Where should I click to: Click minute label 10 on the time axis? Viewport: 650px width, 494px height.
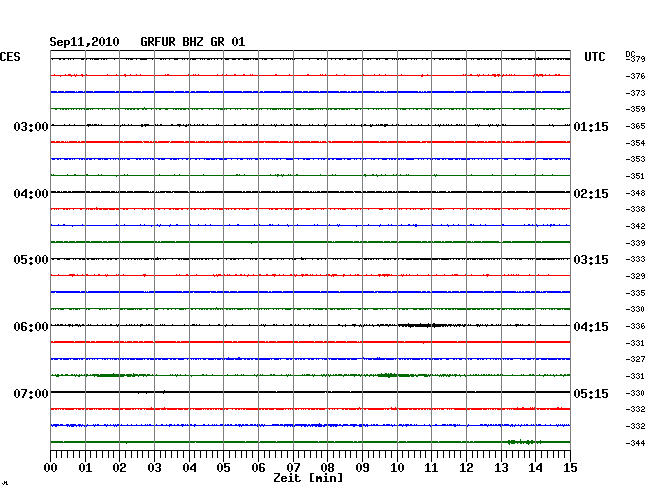click(x=397, y=468)
